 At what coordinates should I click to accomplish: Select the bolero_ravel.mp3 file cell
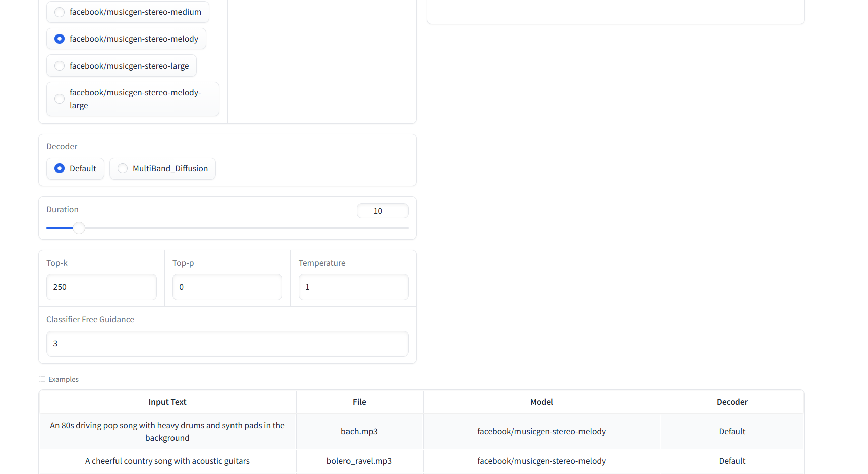pyautogui.click(x=359, y=461)
